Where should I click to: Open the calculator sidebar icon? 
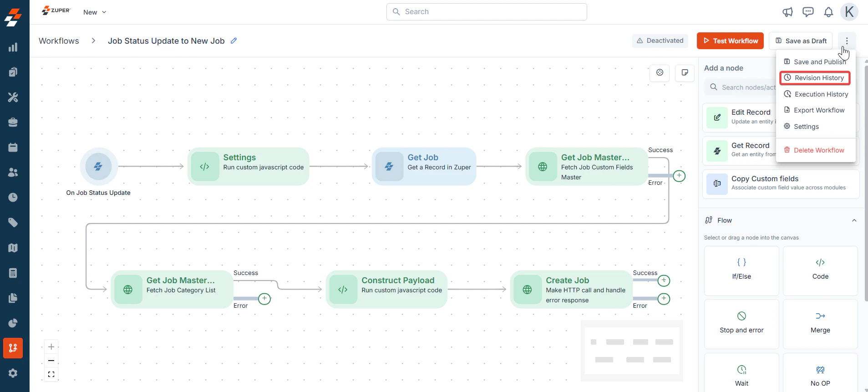click(x=13, y=273)
